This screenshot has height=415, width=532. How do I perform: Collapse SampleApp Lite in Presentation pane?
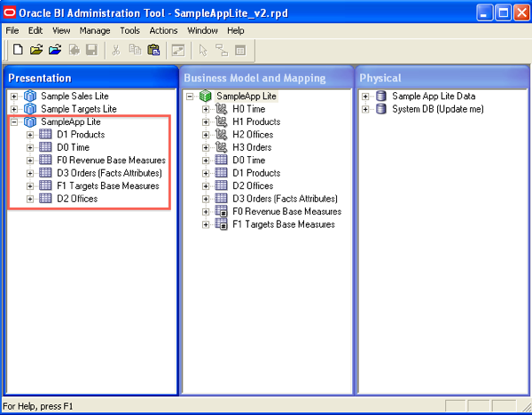(x=14, y=122)
